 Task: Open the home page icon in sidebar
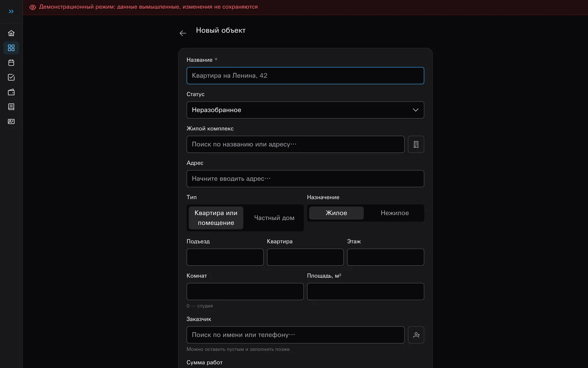pyautogui.click(x=11, y=33)
